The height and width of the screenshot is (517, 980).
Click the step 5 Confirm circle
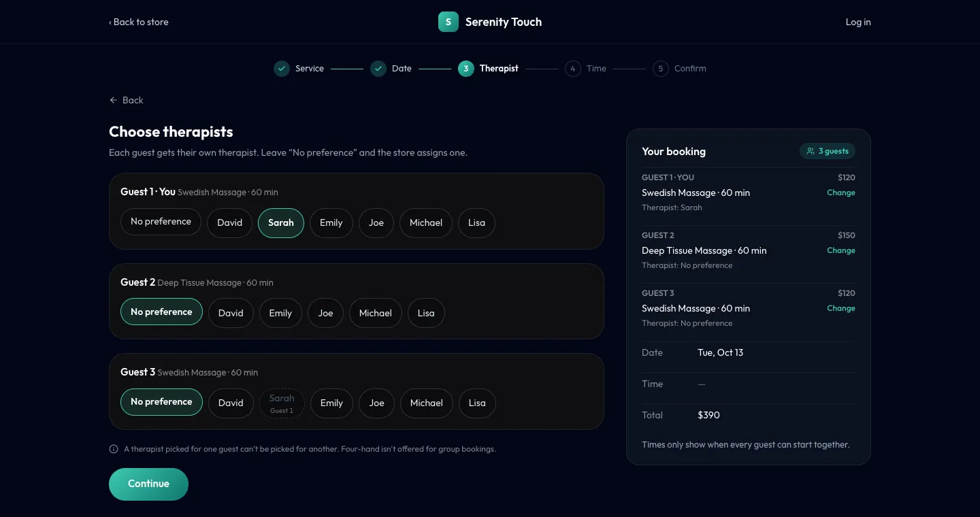tap(660, 69)
